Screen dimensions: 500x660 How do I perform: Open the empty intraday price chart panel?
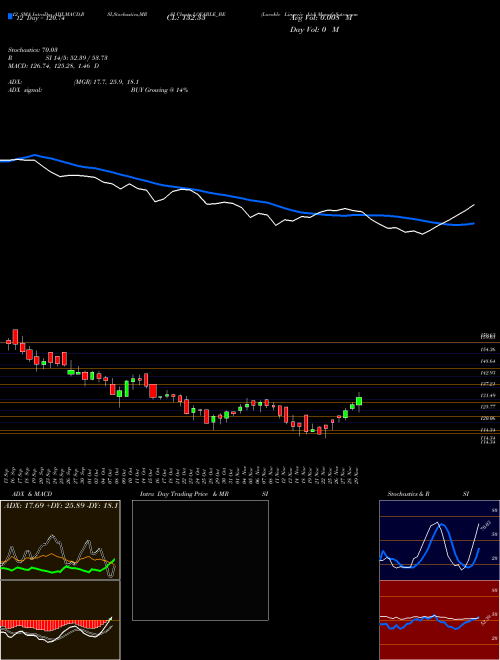(200, 560)
